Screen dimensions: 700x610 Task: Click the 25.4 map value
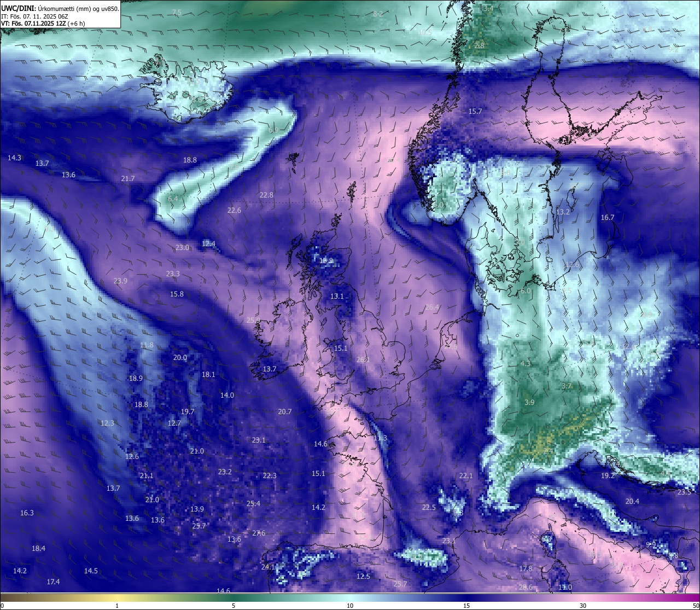point(253,503)
